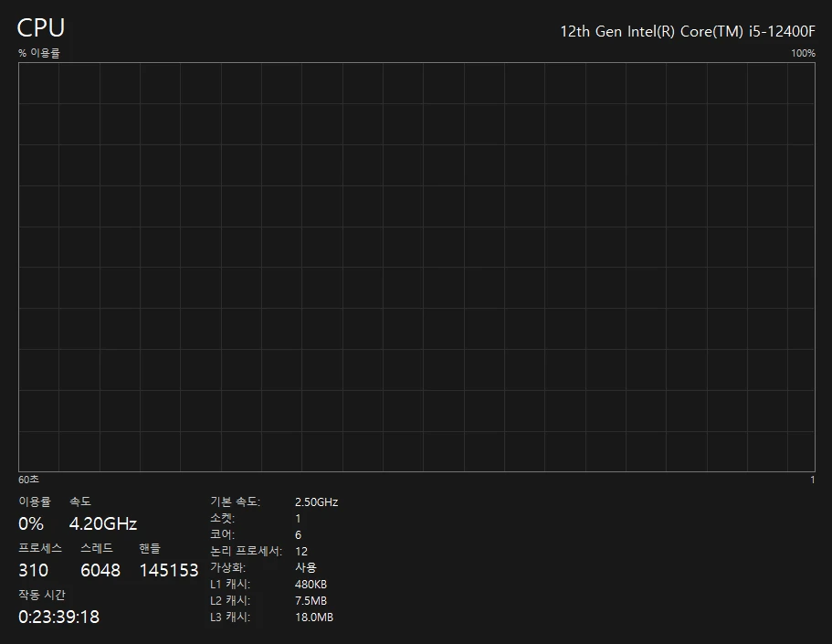The width and height of the screenshot is (832, 644).
Task: Click the '% 이용률' graph axis label
Action: (x=39, y=53)
